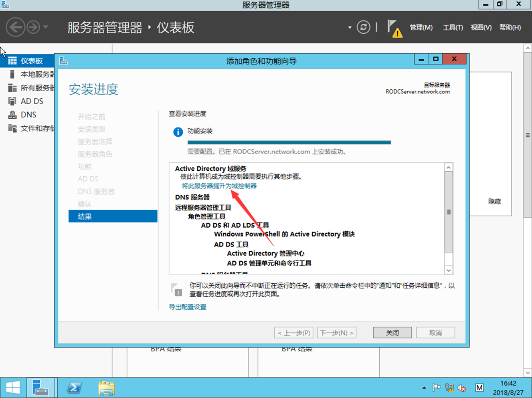Click AD DS 管理单元和命令行工具 text
This screenshot has height=398, width=532.
click(269, 263)
